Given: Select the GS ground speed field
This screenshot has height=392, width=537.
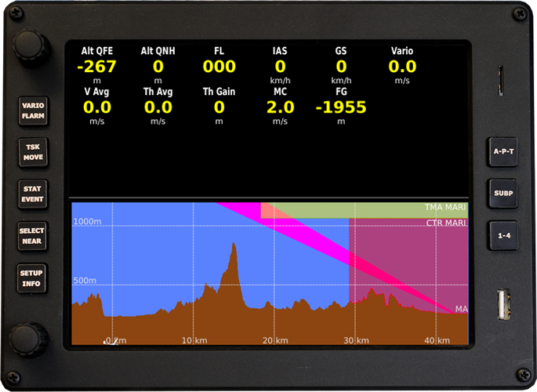Looking at the screenshot, I should [x=341, y=65].
